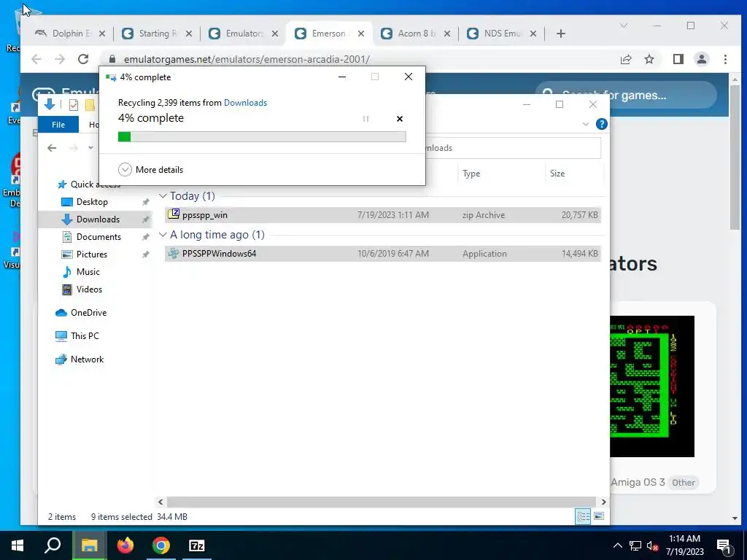Image resolution: width=747 pixels, height=560 pixels.
Task: Click the Explorer horizontal scrollbar
Action: coord(381,502)
